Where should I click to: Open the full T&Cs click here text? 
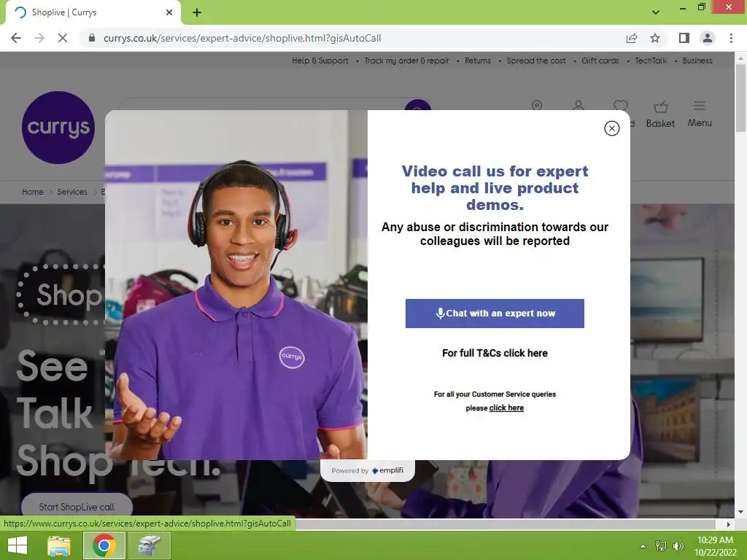[495, 353]
